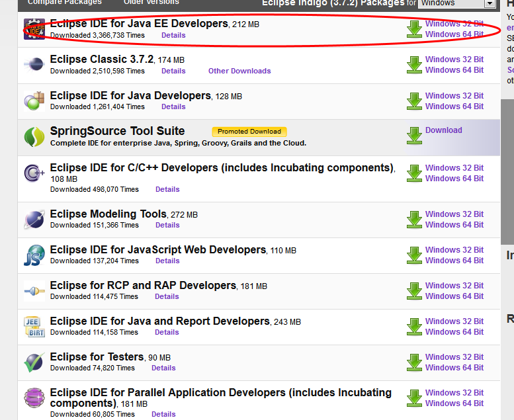Image resolution: width=514 pixels, height=420 pixels.
Task: Click green download arrow for Eclipse Classic
Action: coord(414,65)
